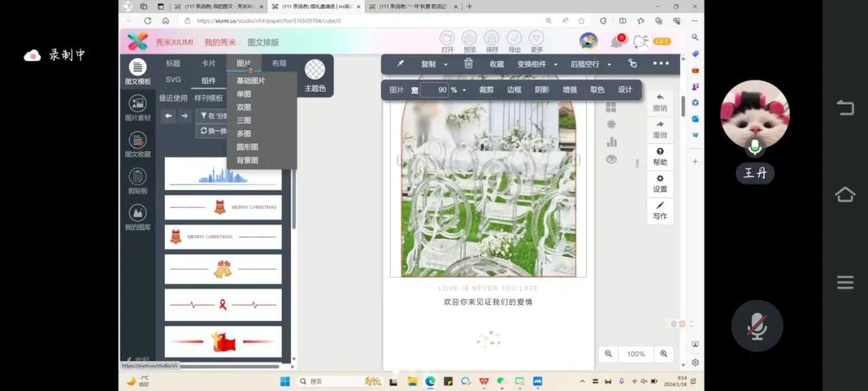Screen dimensions: 868x391
Task: Expand the 后插空行 dropdown
Action: coord(590,64)
